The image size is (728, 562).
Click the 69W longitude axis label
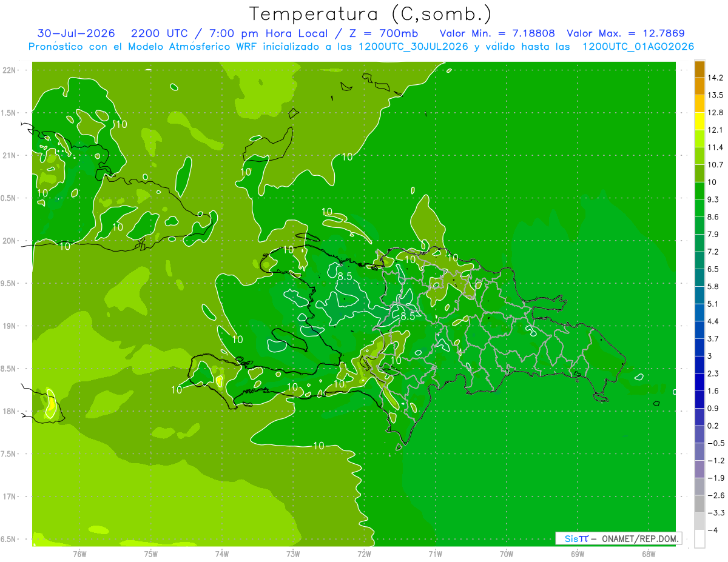tap(578, 554)
